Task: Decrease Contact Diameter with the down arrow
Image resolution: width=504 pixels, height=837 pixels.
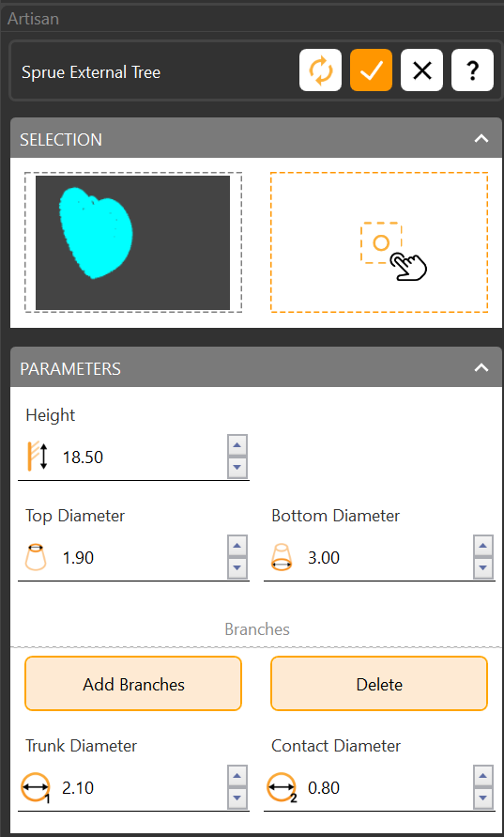Action: pyautogui.click(x=483, y=798)
